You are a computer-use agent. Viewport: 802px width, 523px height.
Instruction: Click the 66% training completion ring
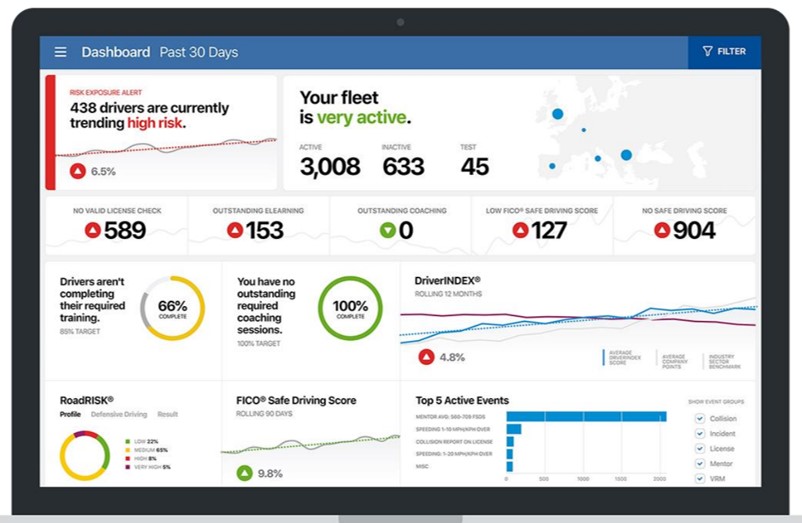click(172, 307)
